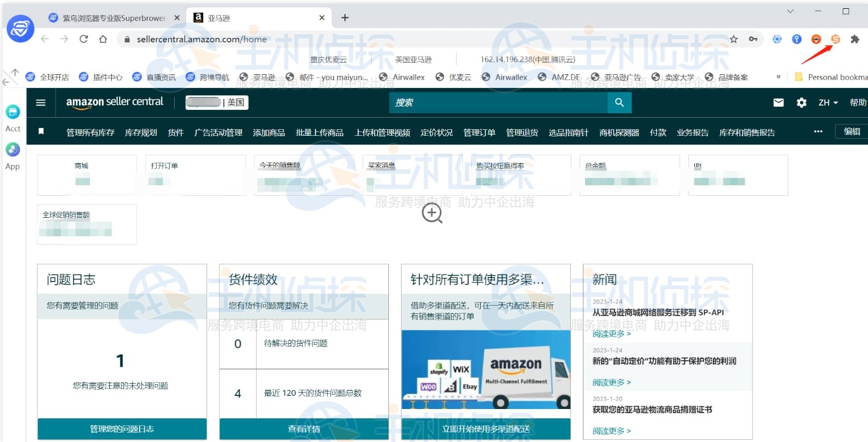This screenshot has width=868, height=442.
Task: Open 付款 navigation item
Action: pyautogui.click(x=658, y=132)
